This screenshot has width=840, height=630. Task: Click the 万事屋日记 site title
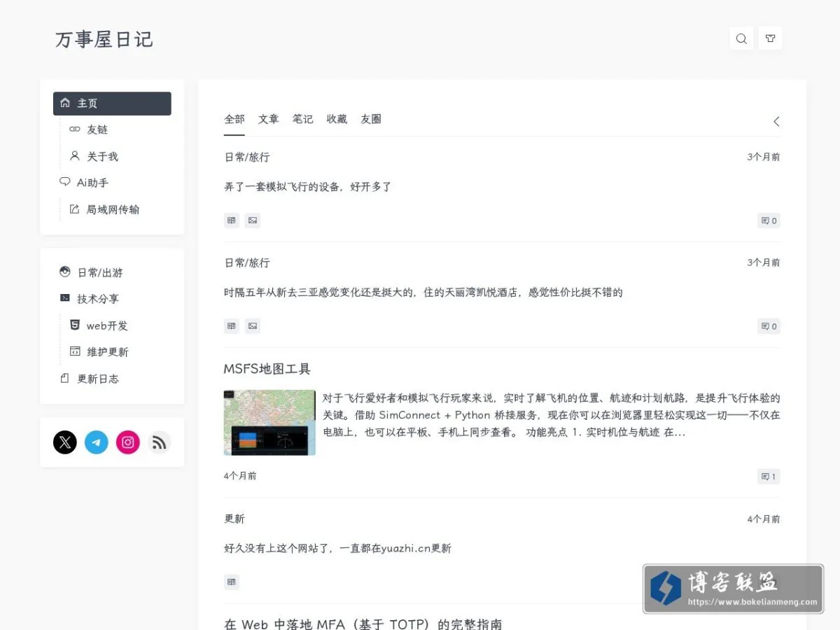coord(104,39)
